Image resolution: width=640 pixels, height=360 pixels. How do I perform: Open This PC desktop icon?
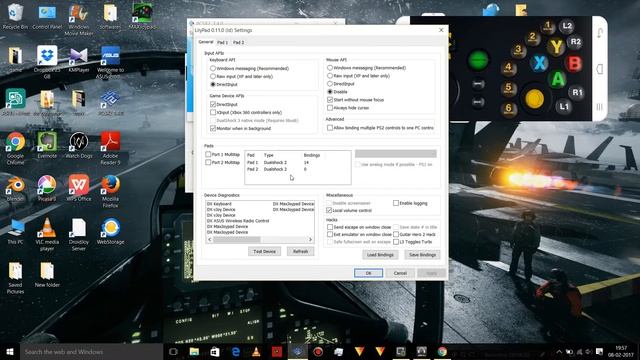tap(15, 231)
